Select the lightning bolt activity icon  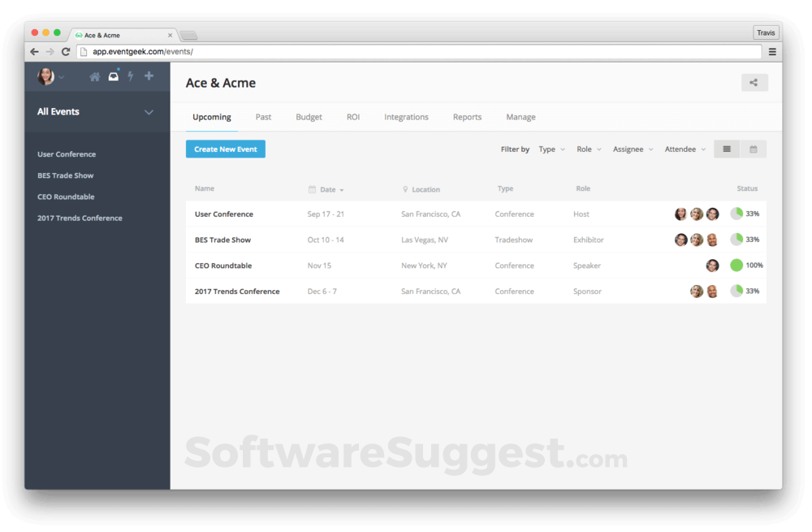pyautogui.click(x=131, y=76)
